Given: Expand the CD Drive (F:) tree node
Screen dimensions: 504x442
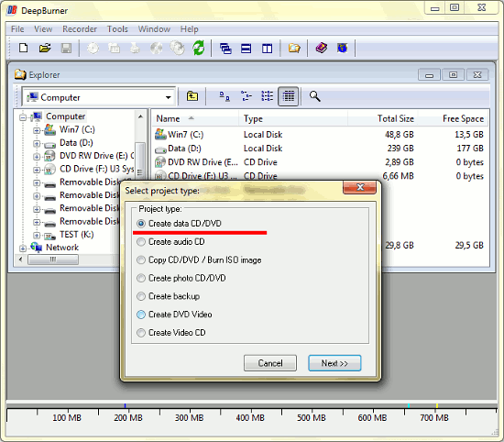Looking at the screenshot, I should point(37,170).
